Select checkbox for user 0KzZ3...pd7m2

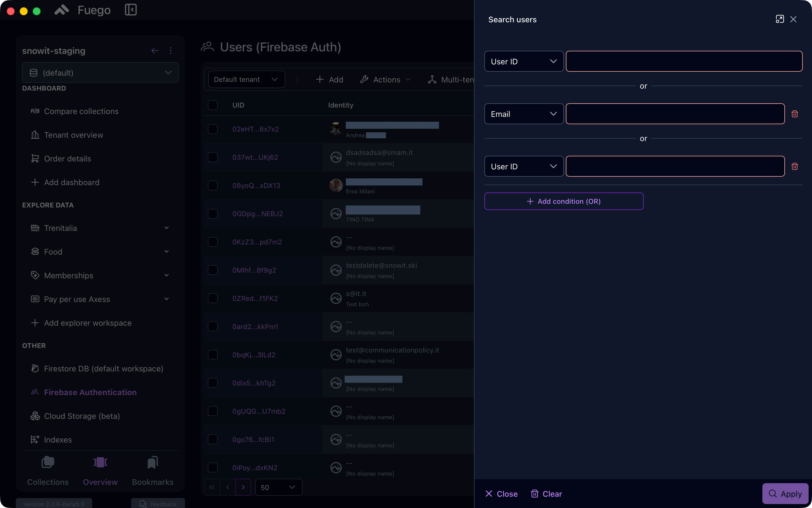click(x=213, y=242)
